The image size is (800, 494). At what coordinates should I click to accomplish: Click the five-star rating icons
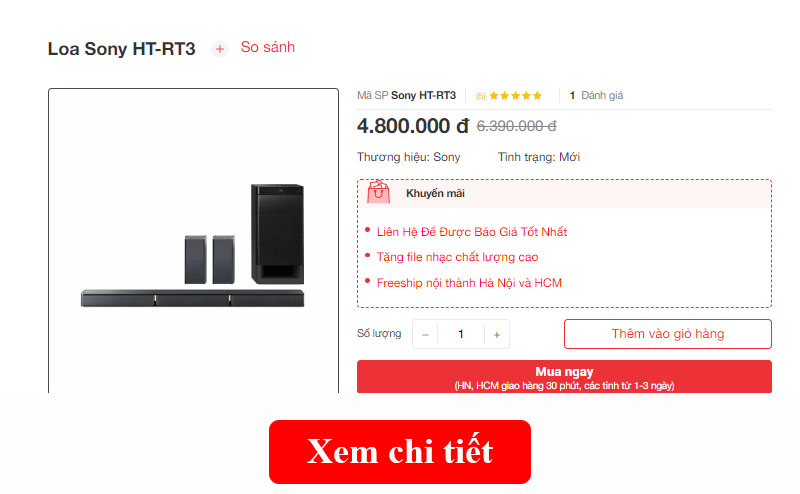click(x=515, y=95)
